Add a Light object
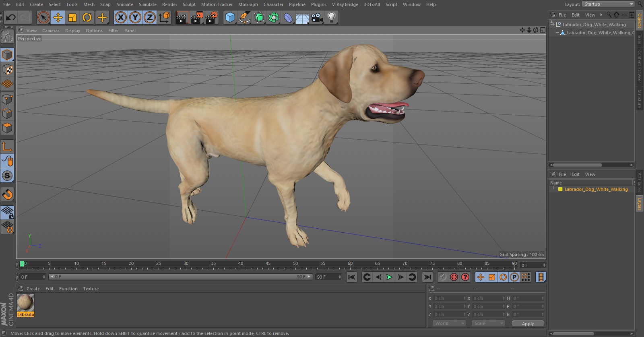This screenshot has height=337, width=644. (x=332, y=17)
